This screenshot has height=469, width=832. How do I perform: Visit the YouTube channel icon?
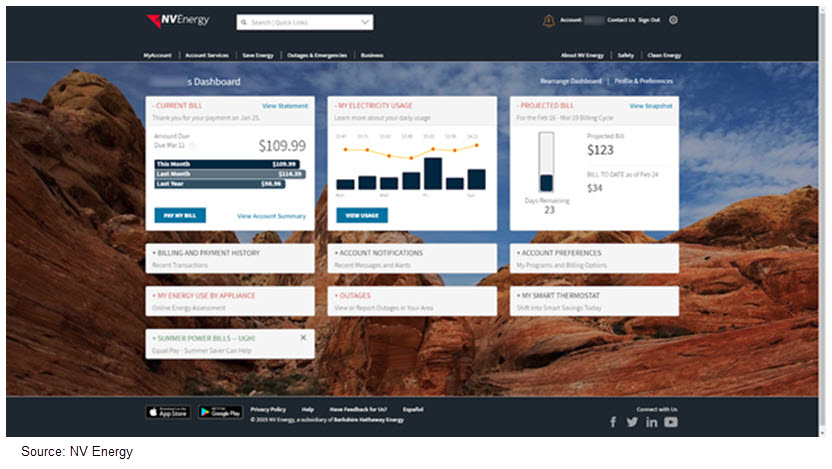pos(671,422)
